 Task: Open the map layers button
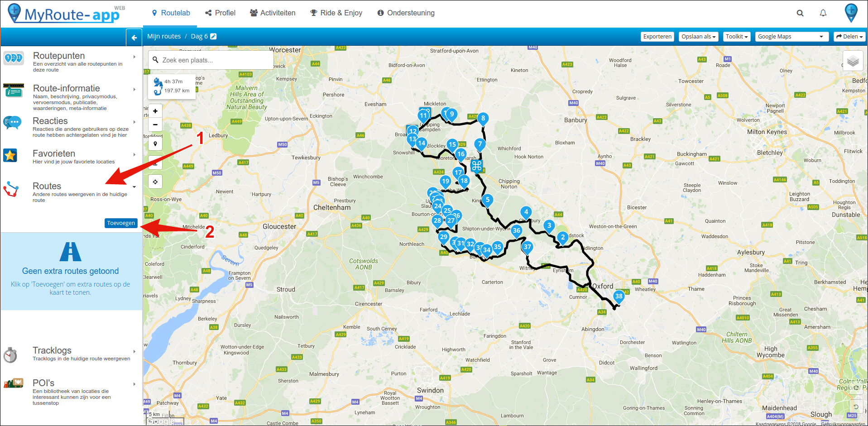(853, 61)
